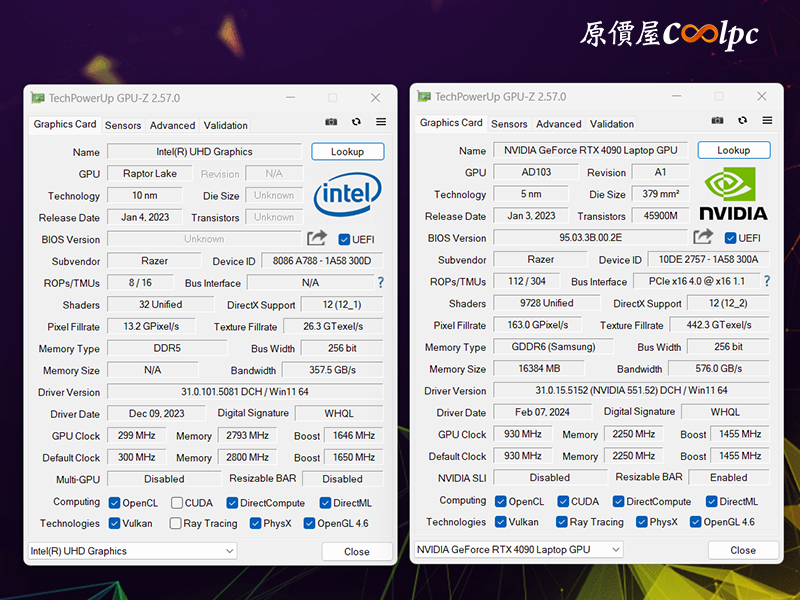Screen dimensions: 800x600
Task: Click Resizable BAR Enabled value in NVIDIA window
Action: [x=729, y=478]
